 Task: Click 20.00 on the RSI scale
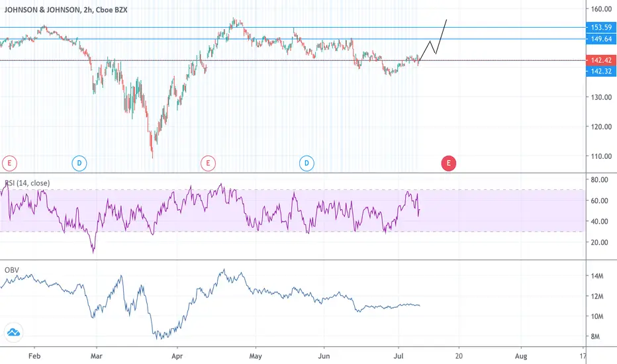599,242
